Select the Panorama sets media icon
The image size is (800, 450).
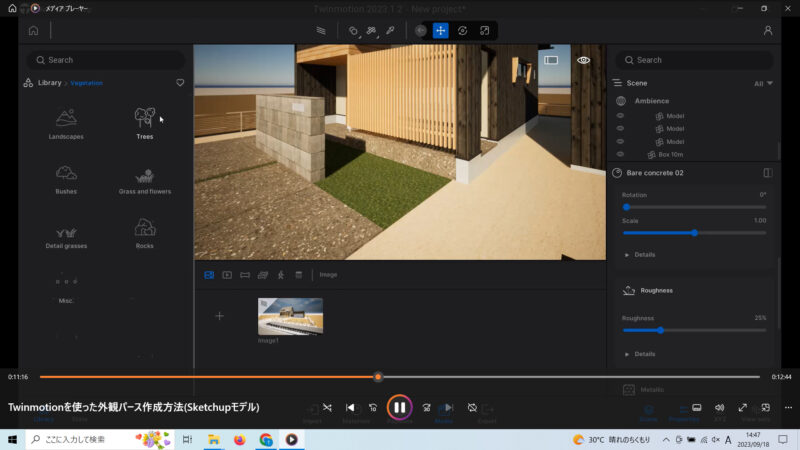[x=263, y=275]
